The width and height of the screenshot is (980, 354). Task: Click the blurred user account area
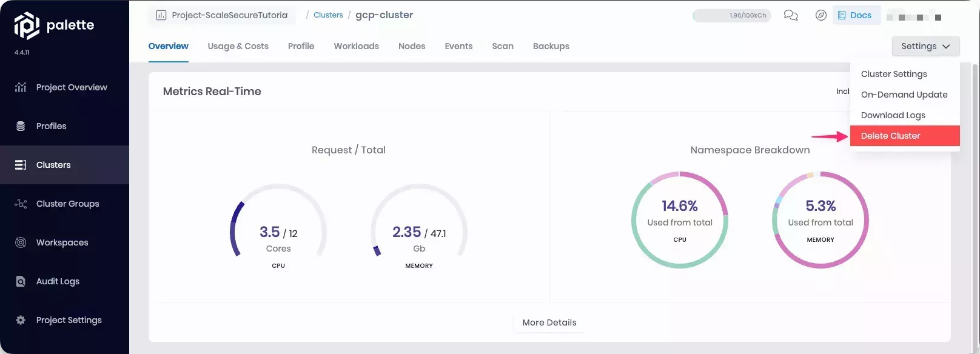click(x=914, y=17)
